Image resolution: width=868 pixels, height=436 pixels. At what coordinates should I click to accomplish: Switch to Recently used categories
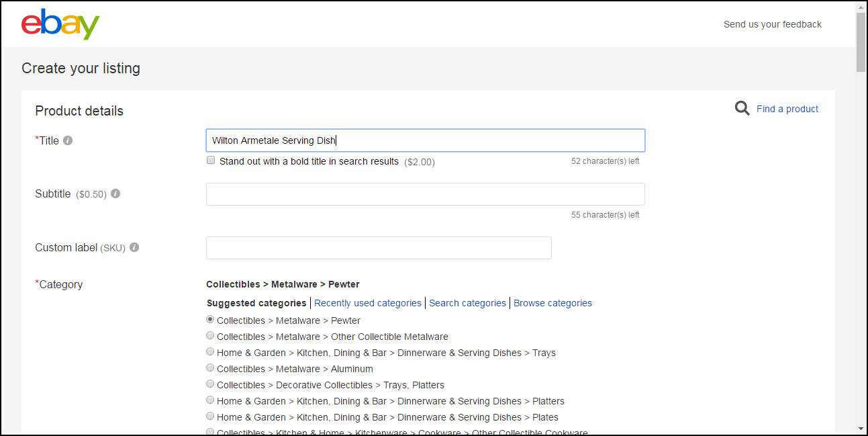click(368, 302)
